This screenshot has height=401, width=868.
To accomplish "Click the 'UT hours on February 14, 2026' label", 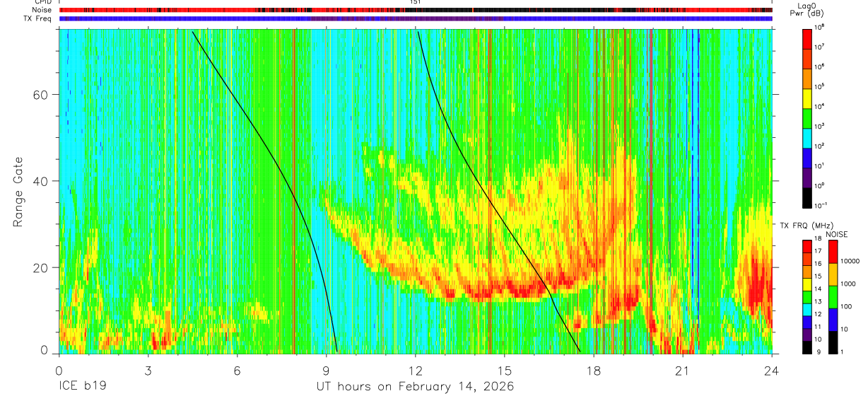I will tap(415, 387).
